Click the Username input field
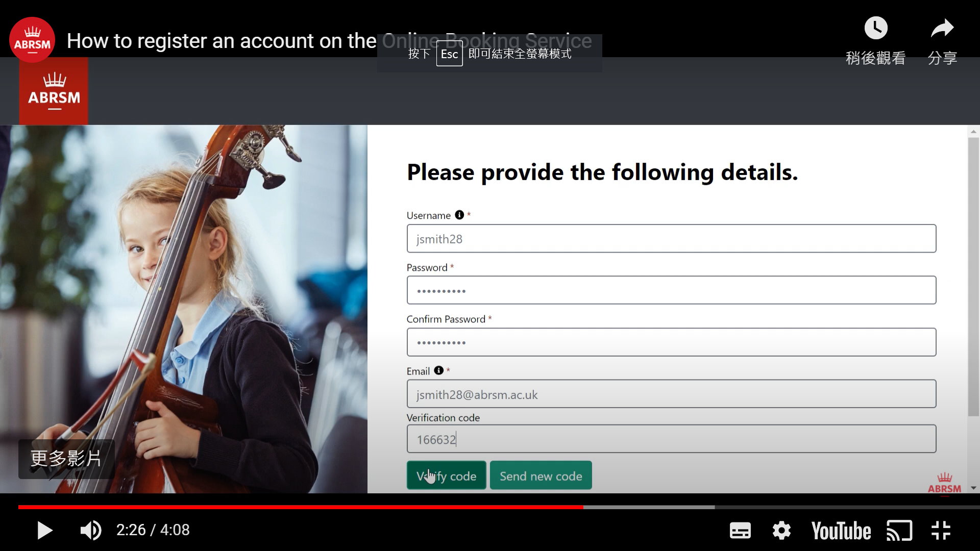Image resolution: width=980 pixels, height=551 pixels. [x=671, y=239]
